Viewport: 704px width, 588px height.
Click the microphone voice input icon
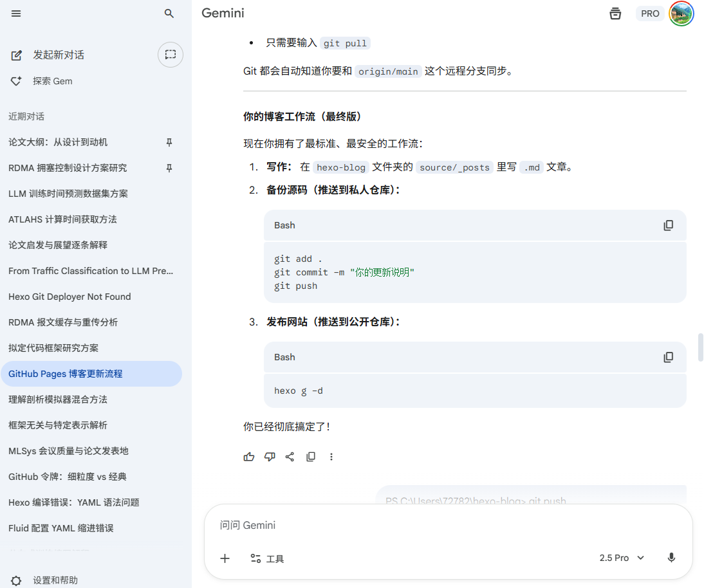point(671,558)
